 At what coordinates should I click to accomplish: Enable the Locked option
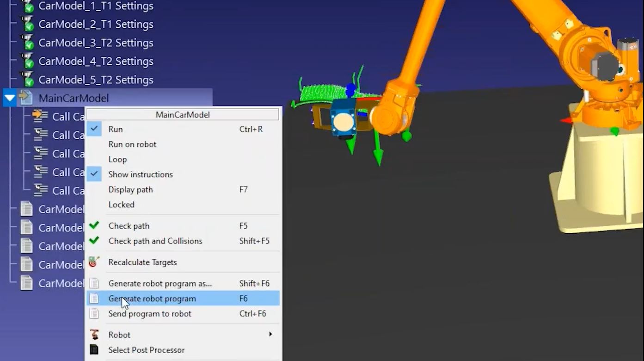[x=121, y=205]
